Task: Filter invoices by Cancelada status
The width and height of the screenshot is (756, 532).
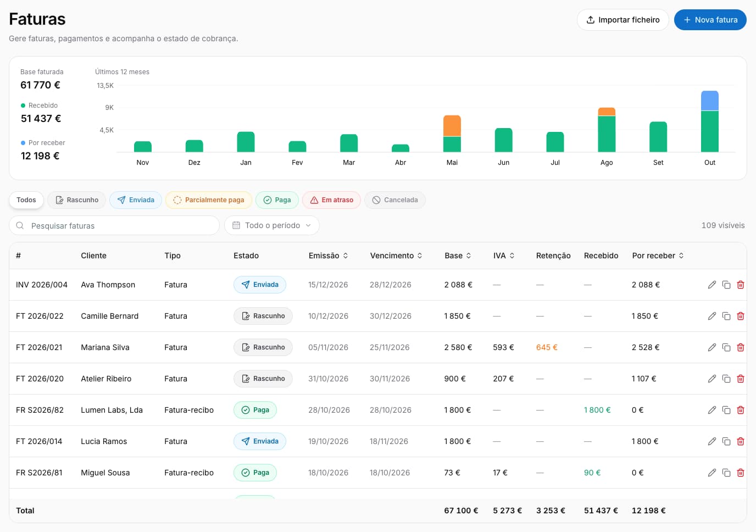Action: coord(395,200)
